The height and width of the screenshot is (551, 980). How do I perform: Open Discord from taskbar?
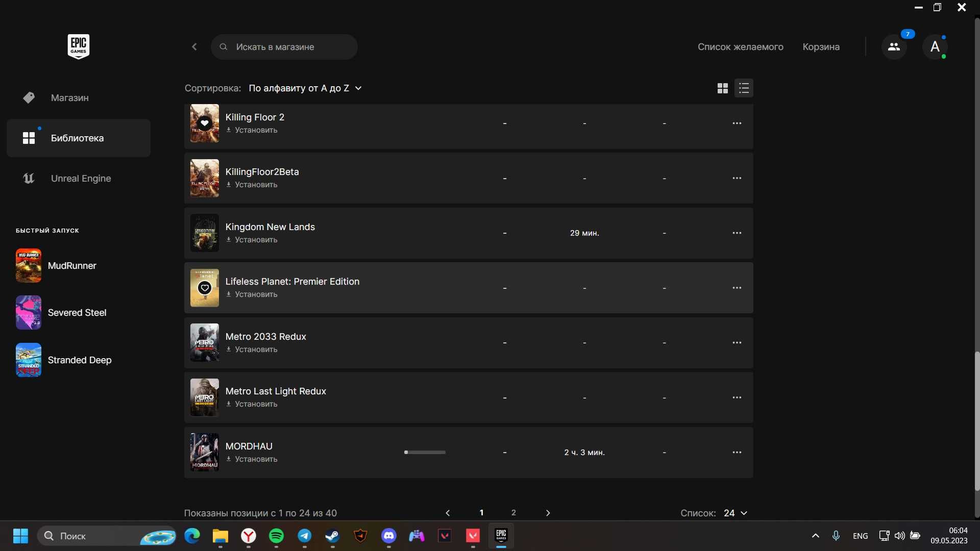pos(389,536)
